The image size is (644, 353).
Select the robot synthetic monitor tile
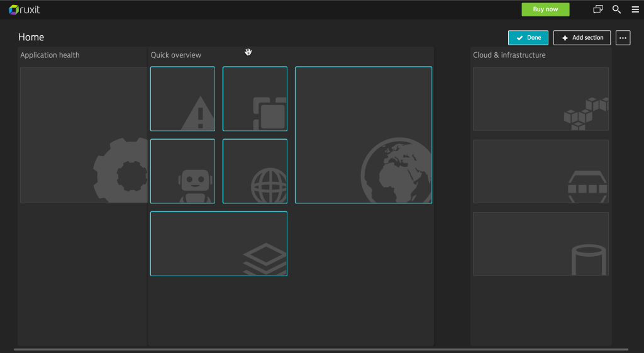[183, 171]
